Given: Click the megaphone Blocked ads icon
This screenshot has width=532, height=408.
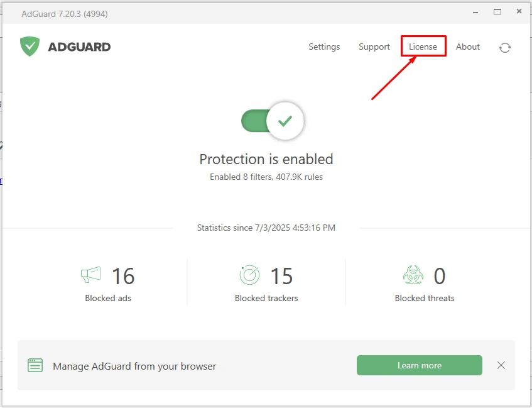Looking at the screenshot, I should 90,275.
